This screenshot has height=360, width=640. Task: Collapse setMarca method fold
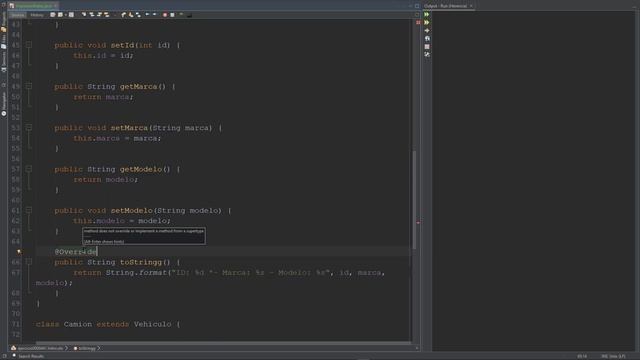pos(29,127)
